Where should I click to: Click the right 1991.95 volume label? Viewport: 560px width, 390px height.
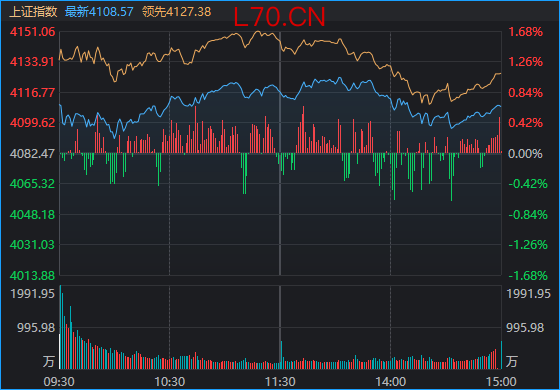529,294
